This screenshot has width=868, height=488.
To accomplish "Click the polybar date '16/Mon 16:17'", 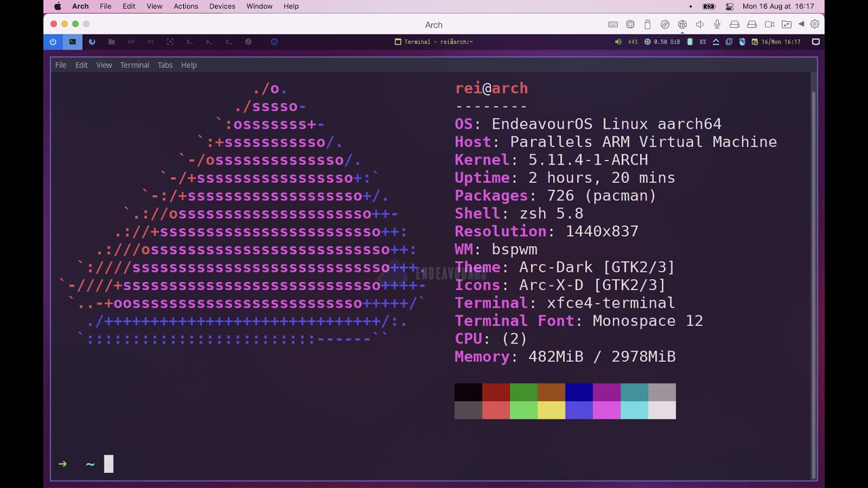I will pos(781,41).
